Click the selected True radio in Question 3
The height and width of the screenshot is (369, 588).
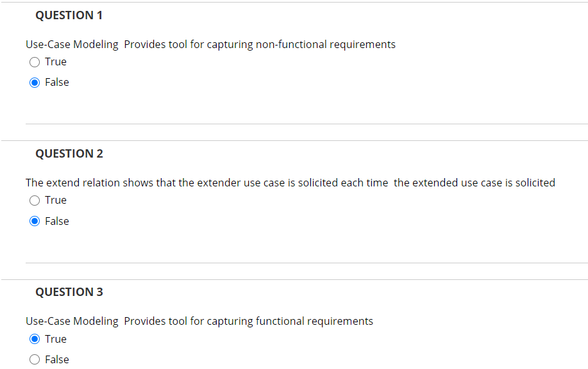point(35,338)
